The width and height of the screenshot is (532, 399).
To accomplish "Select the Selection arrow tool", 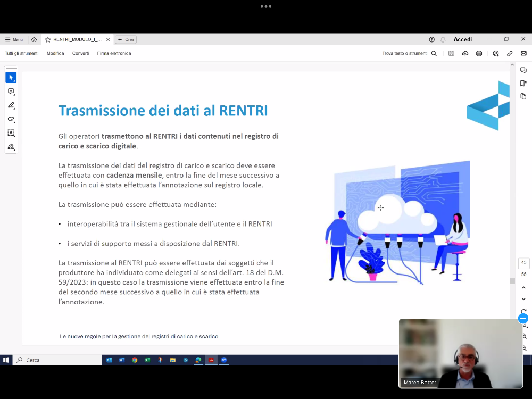I will click(11, 78).
